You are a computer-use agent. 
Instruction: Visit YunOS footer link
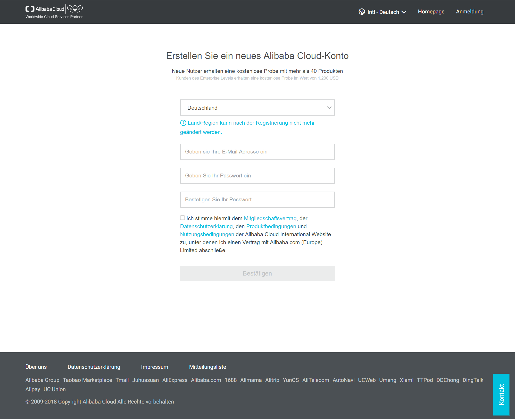pyautogui.click(x=291, y=380)
